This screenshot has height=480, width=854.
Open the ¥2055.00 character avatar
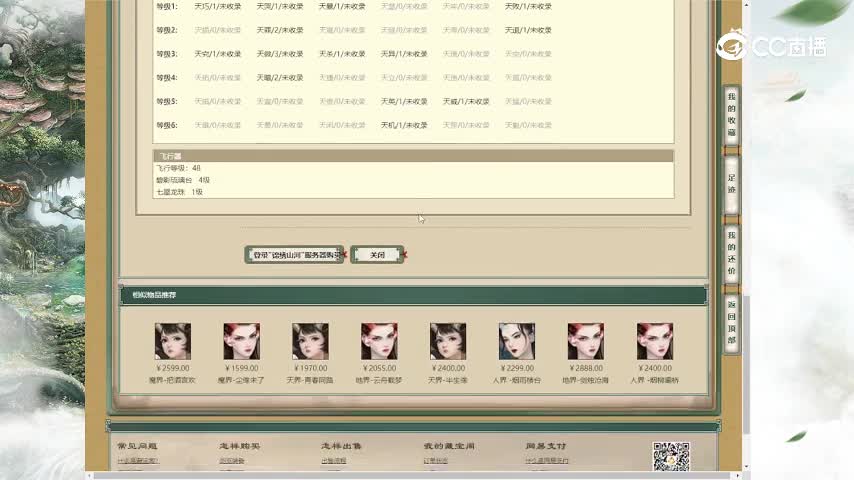(379, 341)
